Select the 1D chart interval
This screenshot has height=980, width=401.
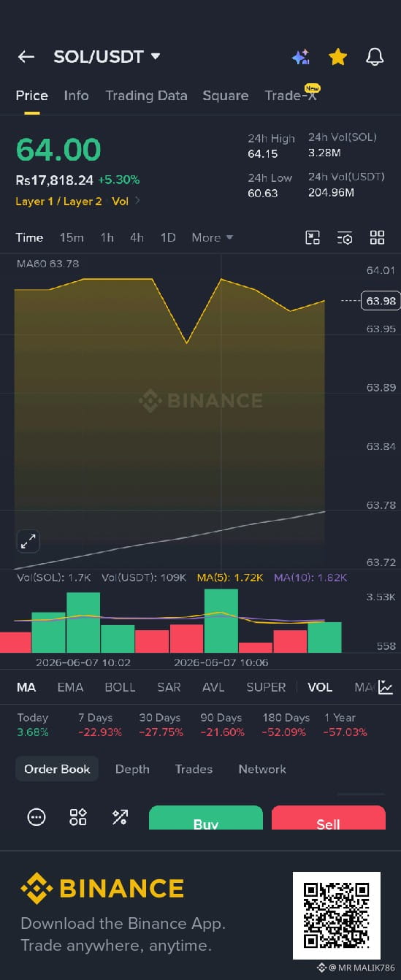point(168,237)
